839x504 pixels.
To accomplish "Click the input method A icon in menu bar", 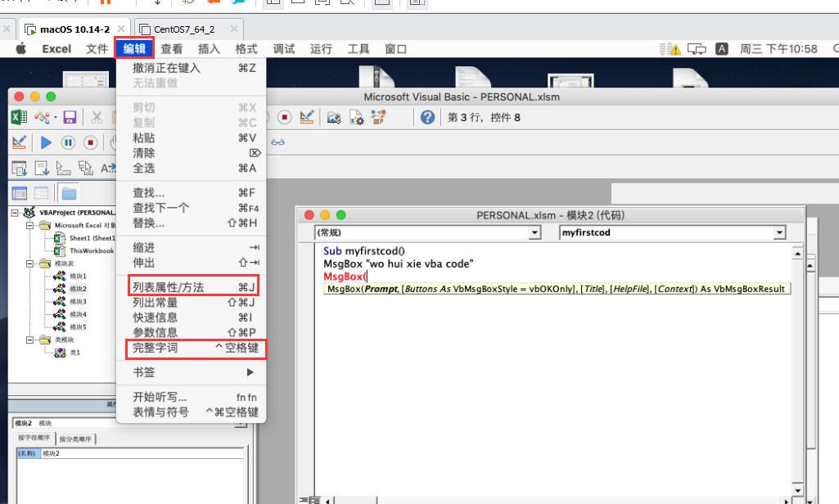I will tap(721, 49).
